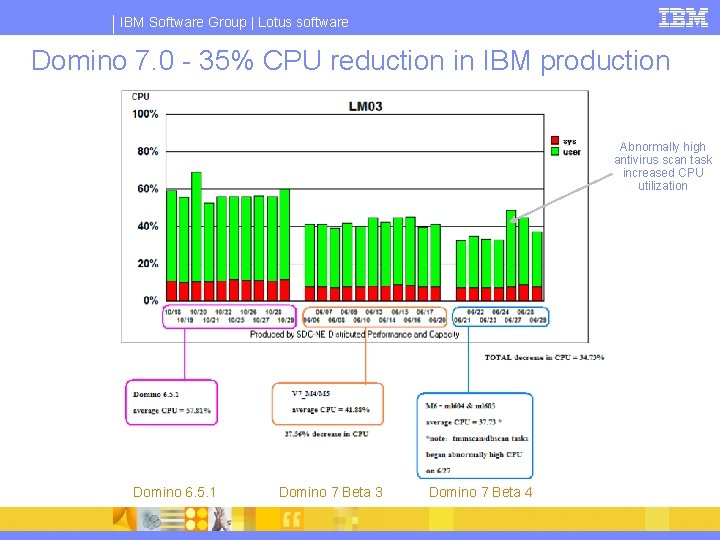Viewport: 720px width, 540px height.
Task: Select the magenta October date range box
Action: [x=229, y=316]
